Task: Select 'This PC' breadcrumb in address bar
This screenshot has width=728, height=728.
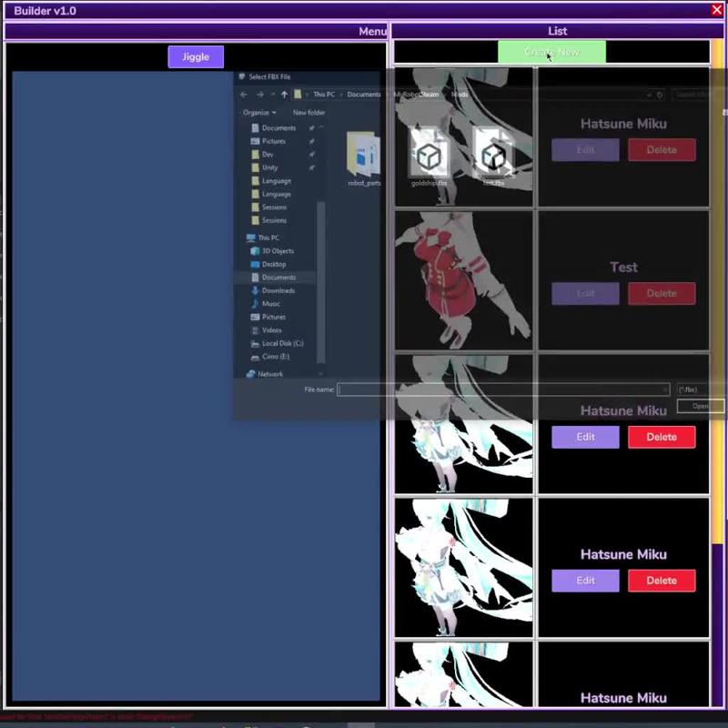Action: pos(324,95)
